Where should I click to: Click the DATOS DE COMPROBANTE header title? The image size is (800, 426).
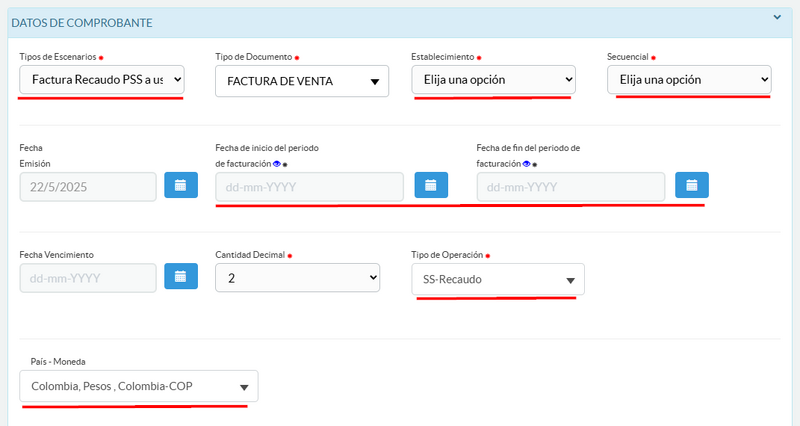pos(81,22)
